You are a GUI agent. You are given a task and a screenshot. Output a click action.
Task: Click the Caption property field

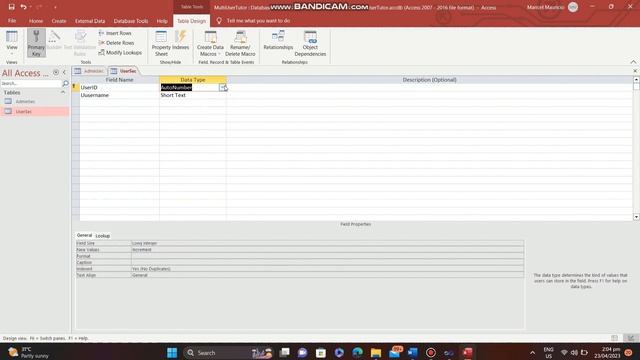(327, 262)
